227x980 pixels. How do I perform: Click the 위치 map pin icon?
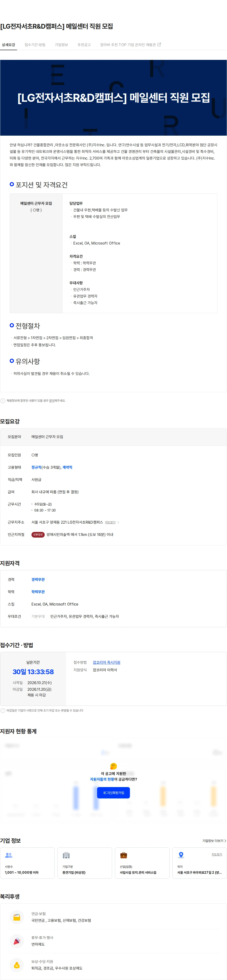pos(181,855)
